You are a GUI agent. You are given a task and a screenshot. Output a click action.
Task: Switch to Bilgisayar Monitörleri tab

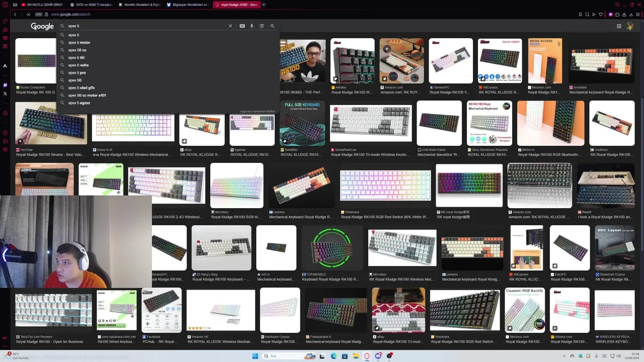click(188, 5)
